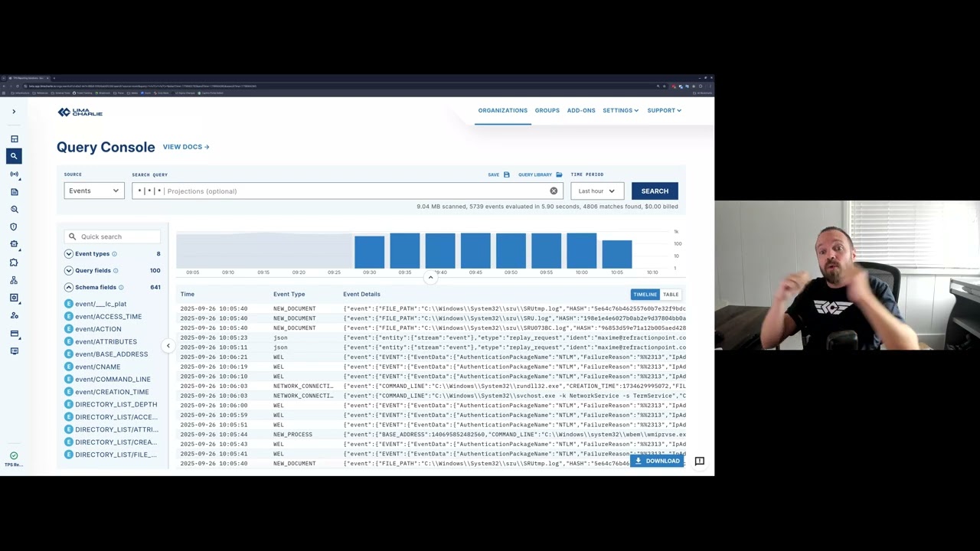Open the Query Library
Viewport: 980px width, 551px height.
pyautogui.click(x=540, y=174)
